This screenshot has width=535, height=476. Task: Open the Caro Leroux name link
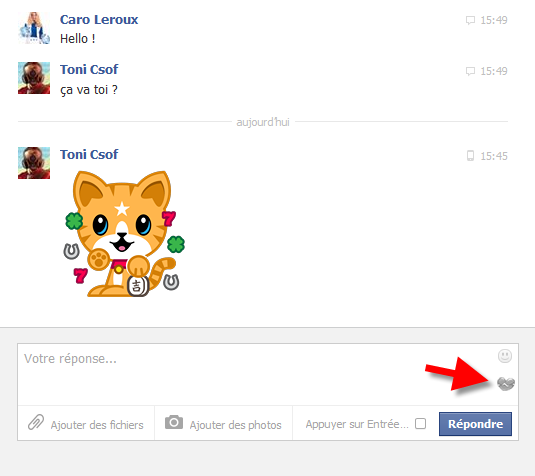click(99, 19)
